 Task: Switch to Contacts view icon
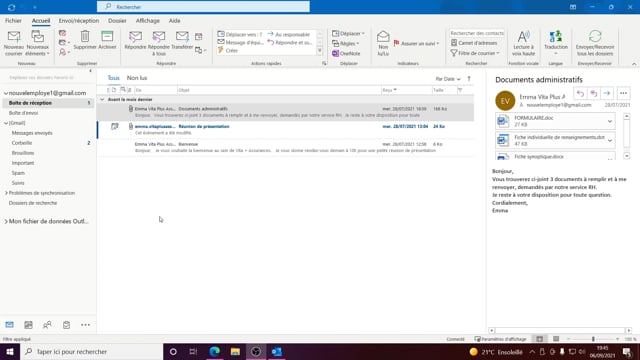click(47, 325)
